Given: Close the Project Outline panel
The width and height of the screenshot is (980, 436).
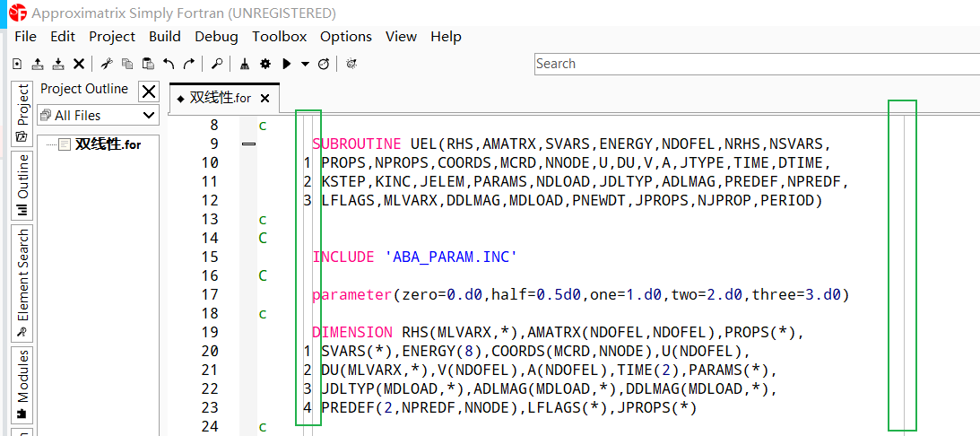Looking at the screenshot, I should click(x=149, y=92).
